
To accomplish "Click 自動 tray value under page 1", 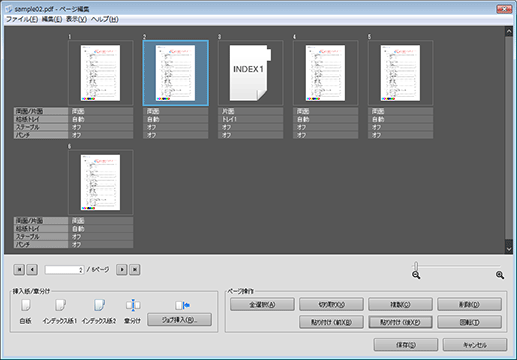I will click(100, 119).
